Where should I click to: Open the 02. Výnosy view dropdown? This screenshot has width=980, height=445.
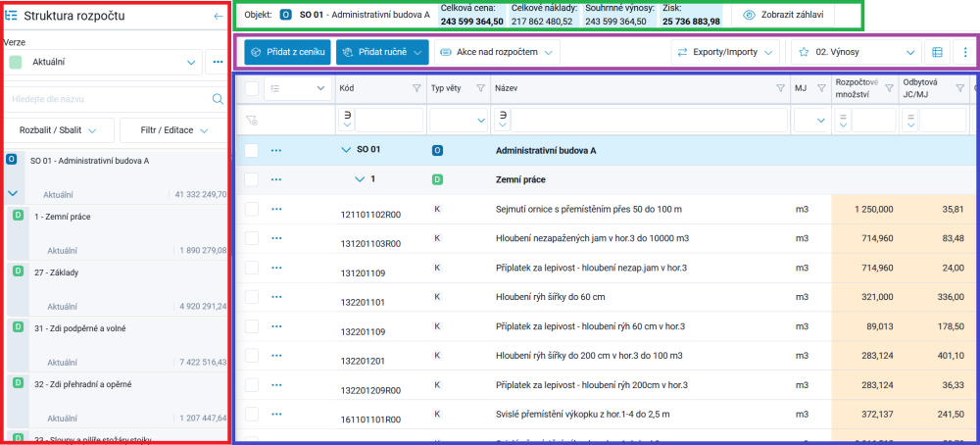tap(857, 53)
